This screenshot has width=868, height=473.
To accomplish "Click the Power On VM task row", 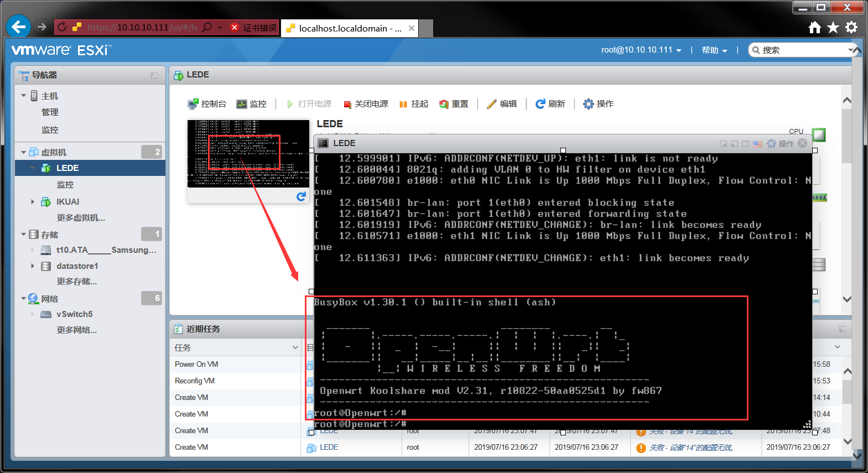I will [196, 364].
